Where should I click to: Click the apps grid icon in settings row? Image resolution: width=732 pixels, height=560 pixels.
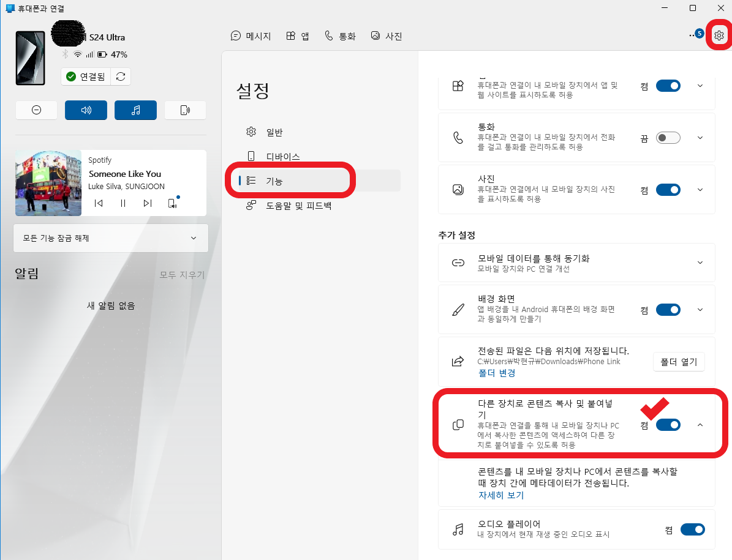pyautogui.click(x=458, y=86)
